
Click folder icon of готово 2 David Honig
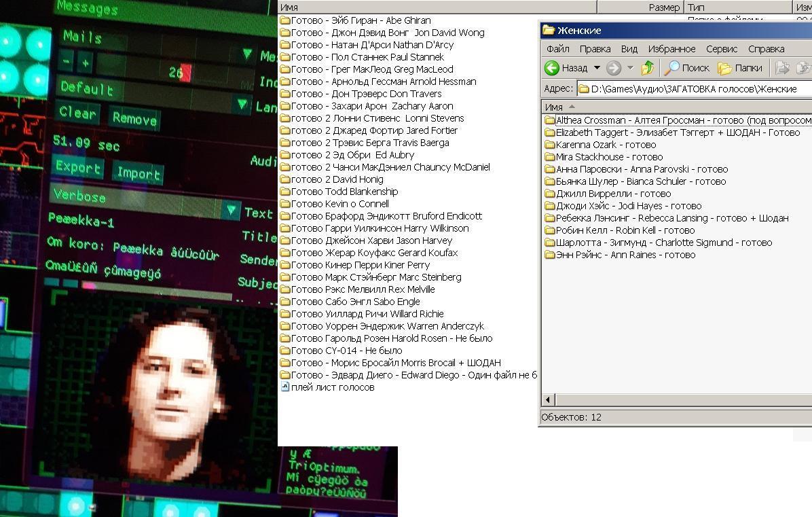(285, 180)
